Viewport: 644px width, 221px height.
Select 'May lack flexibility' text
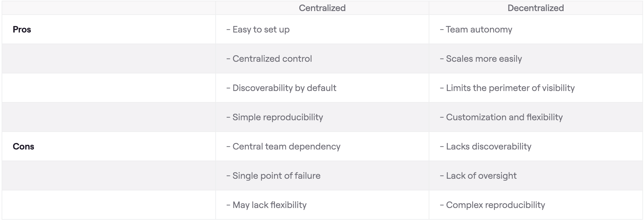269,205
